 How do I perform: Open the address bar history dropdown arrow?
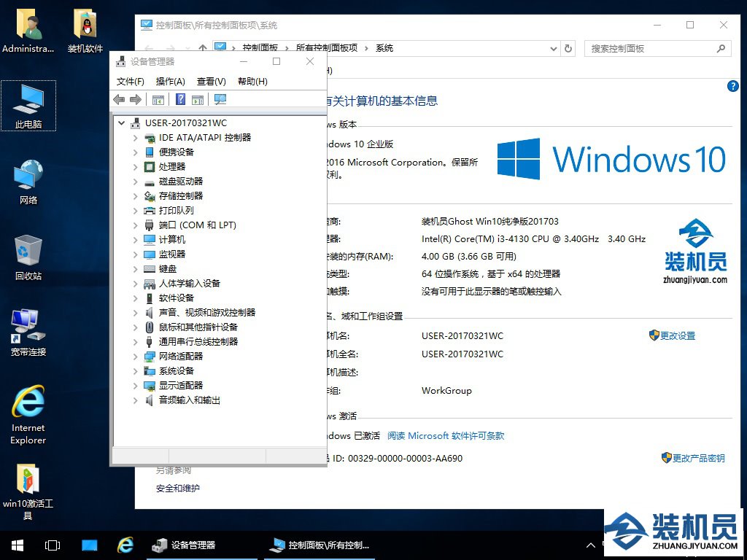[x=553, y=48]
